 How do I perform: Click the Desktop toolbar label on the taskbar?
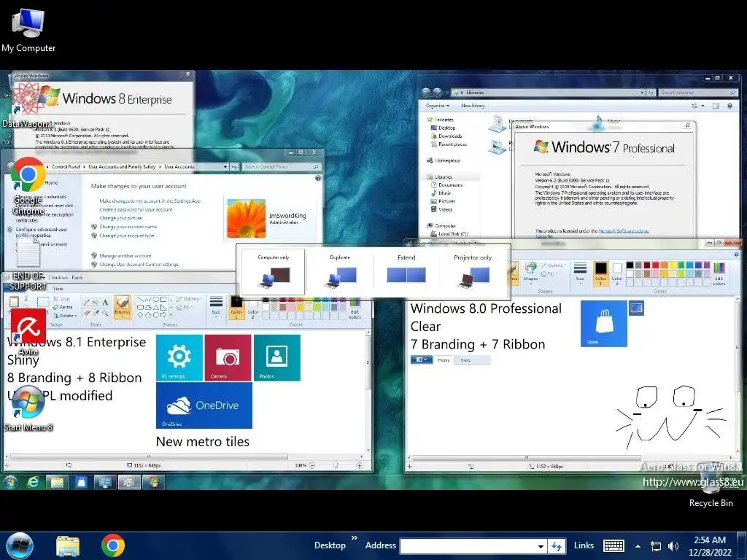330,545
